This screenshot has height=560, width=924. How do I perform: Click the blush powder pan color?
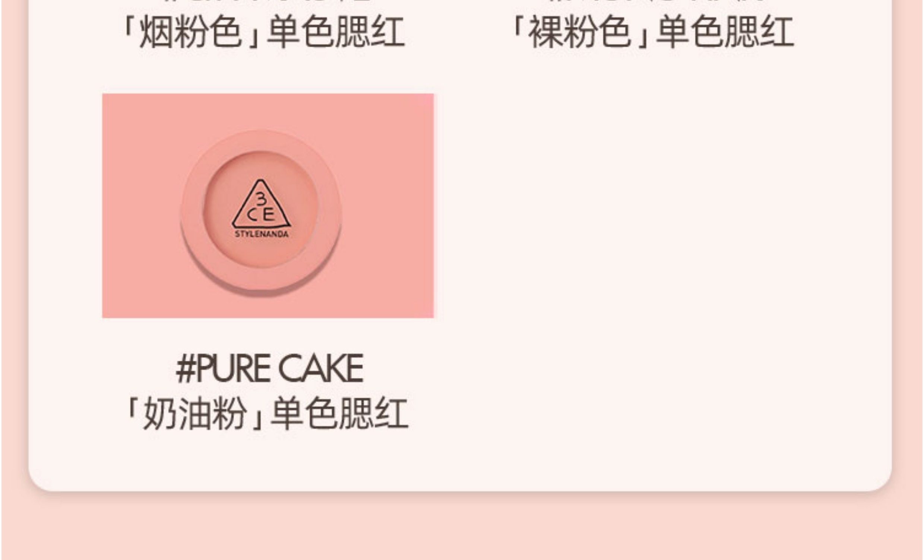point(261,169)
